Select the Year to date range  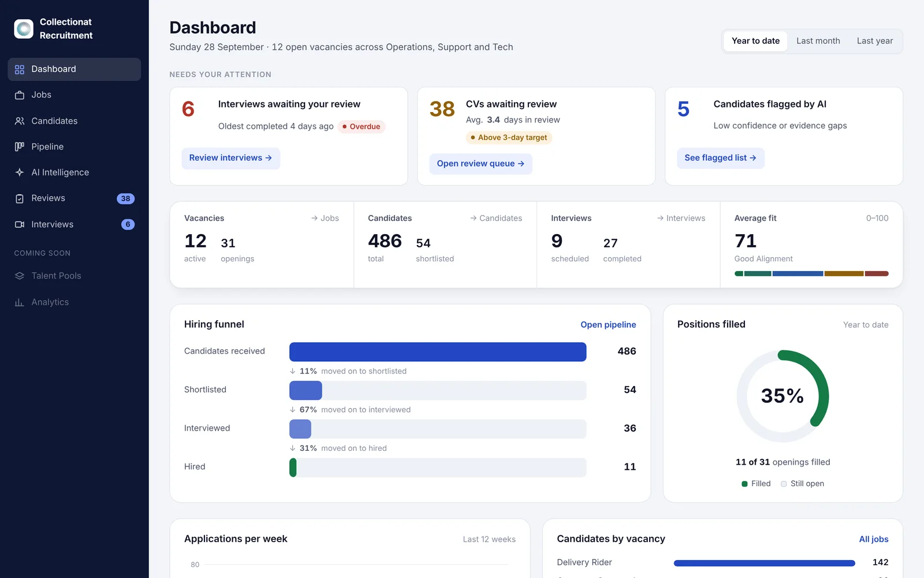tap(755, 41)
